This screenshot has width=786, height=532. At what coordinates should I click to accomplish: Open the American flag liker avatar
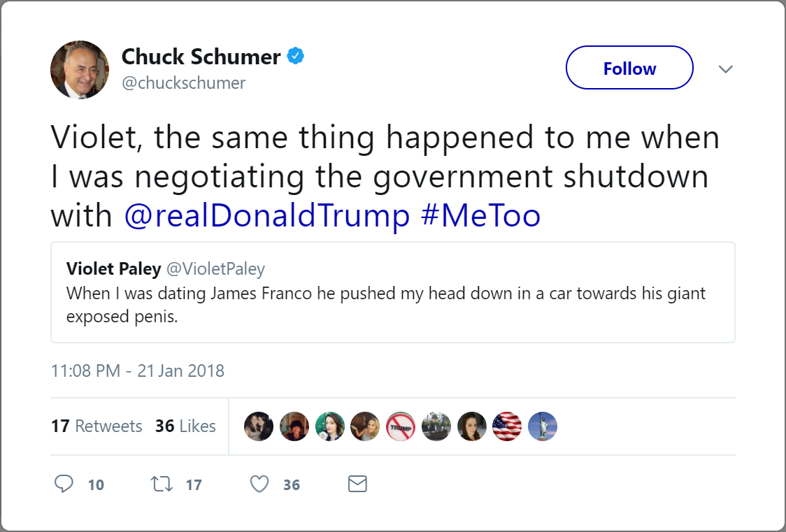pos(507,426)
